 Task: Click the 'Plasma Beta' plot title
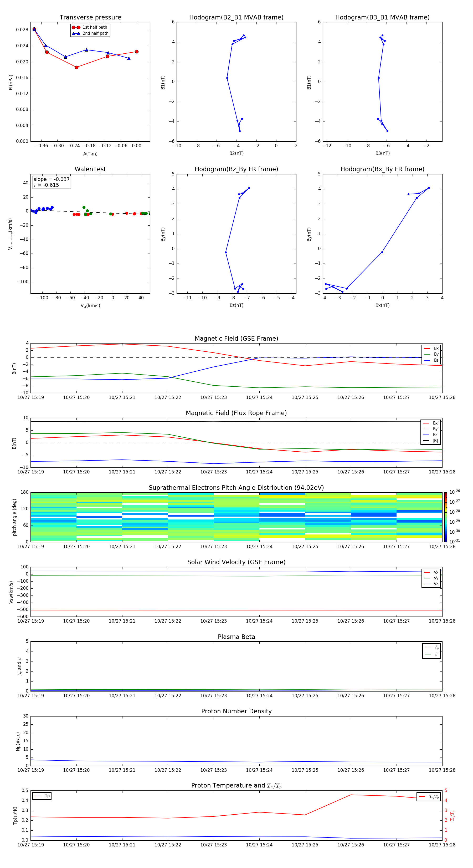coord(236,637)
